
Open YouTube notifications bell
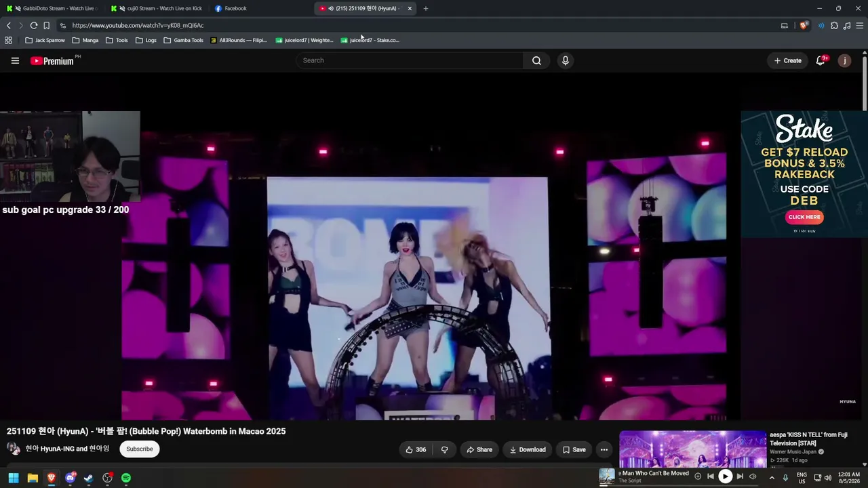pyautogui.click(x=821, y=60)
